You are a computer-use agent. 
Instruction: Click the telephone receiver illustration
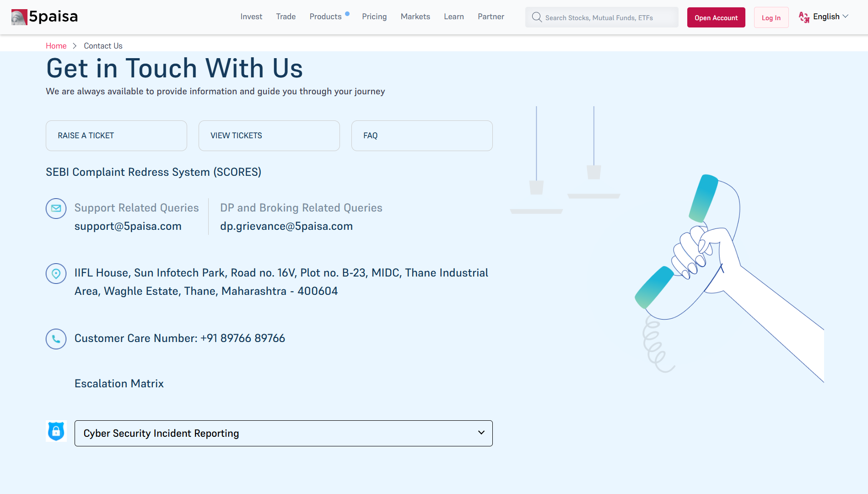point(729,278)
